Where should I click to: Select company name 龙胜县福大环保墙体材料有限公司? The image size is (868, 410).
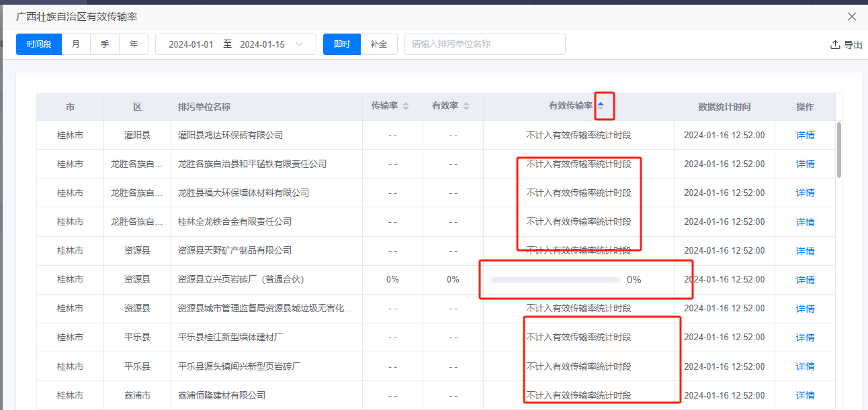[x=243, y=193]
